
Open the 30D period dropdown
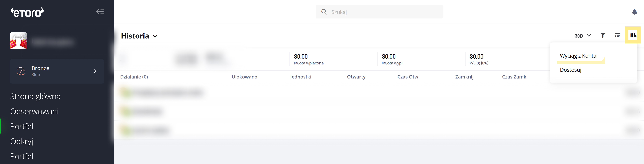[583, 36]
